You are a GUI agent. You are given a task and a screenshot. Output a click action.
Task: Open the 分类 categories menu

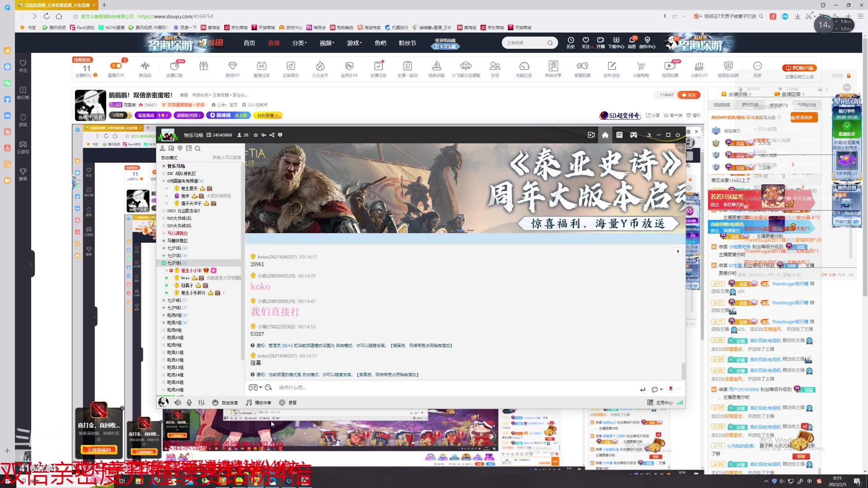(299, 43)
